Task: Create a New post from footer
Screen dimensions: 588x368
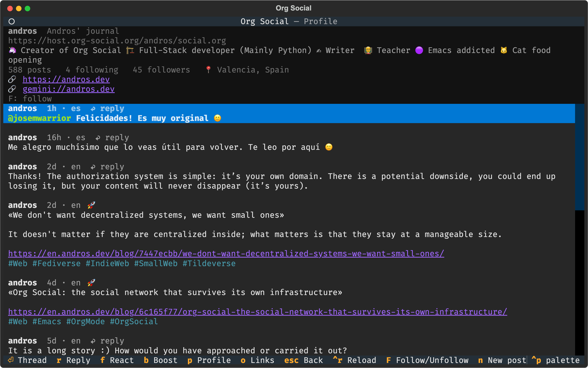Action: tap(502, 360)
